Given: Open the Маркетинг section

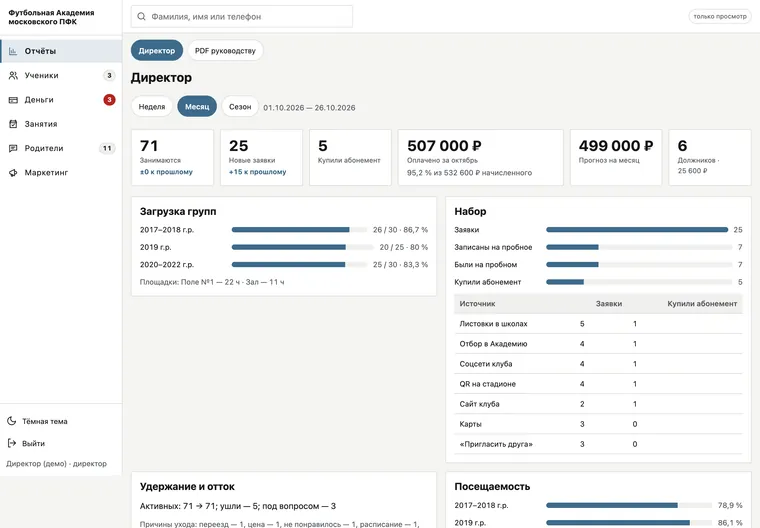Looking at the screenshot, I should click(x=61, y=173).
